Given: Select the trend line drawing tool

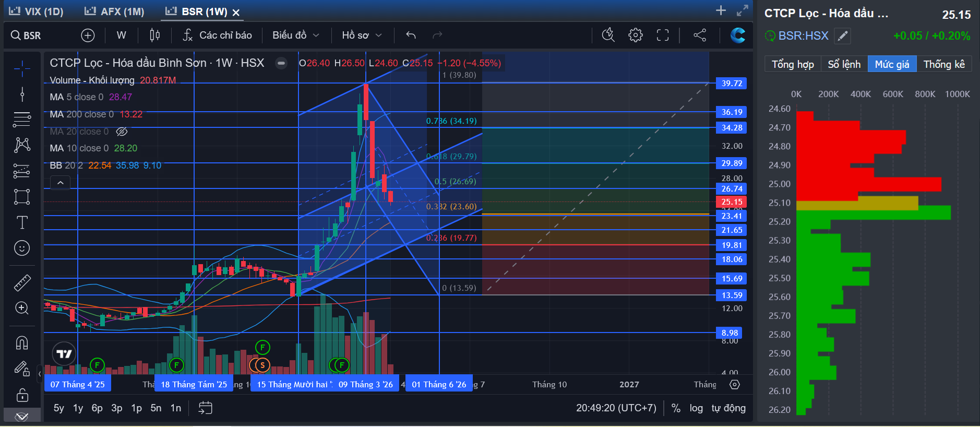Looking at the screenshot, I should 22,94.
